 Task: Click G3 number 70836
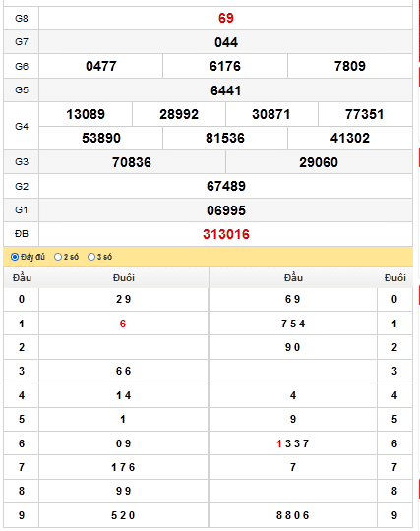(x=132, y=162)
